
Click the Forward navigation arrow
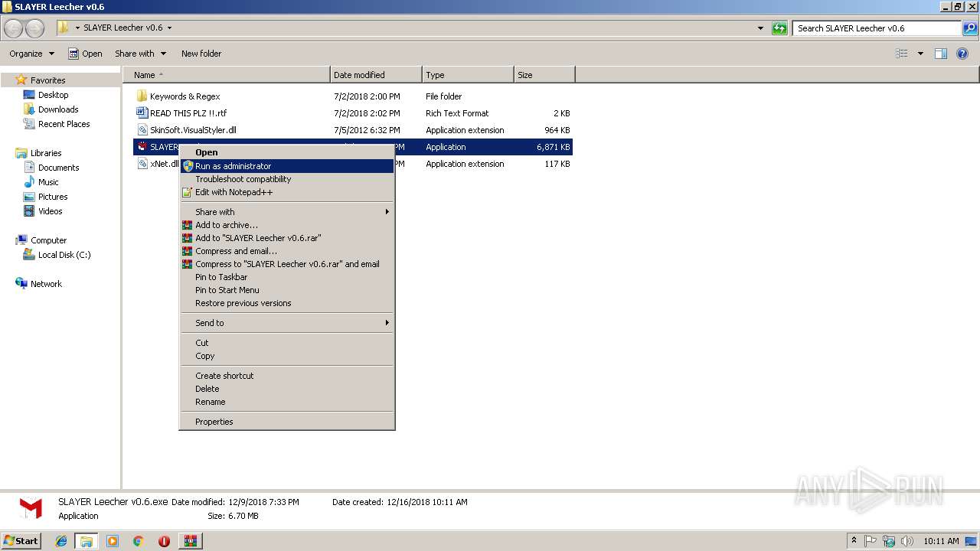tap(34, 28)
